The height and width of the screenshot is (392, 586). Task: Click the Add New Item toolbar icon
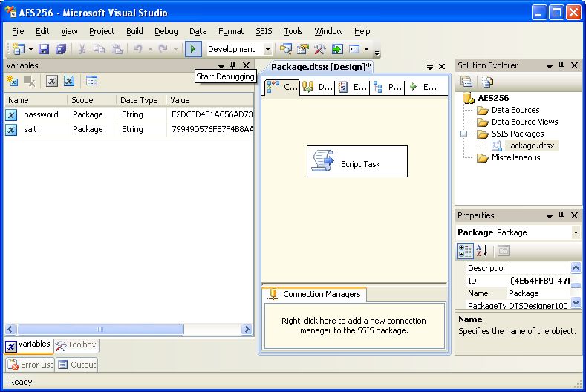point(18,49)
